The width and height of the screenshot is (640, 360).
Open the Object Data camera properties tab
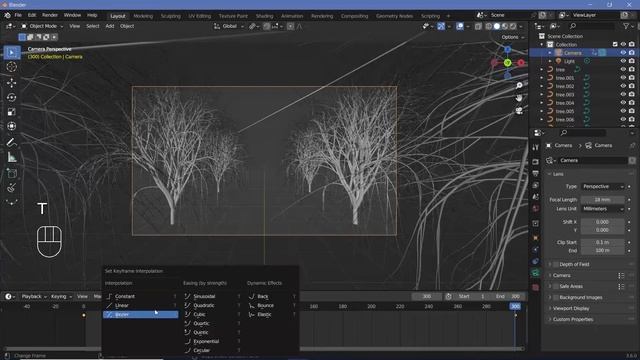(x=536, y=273)
